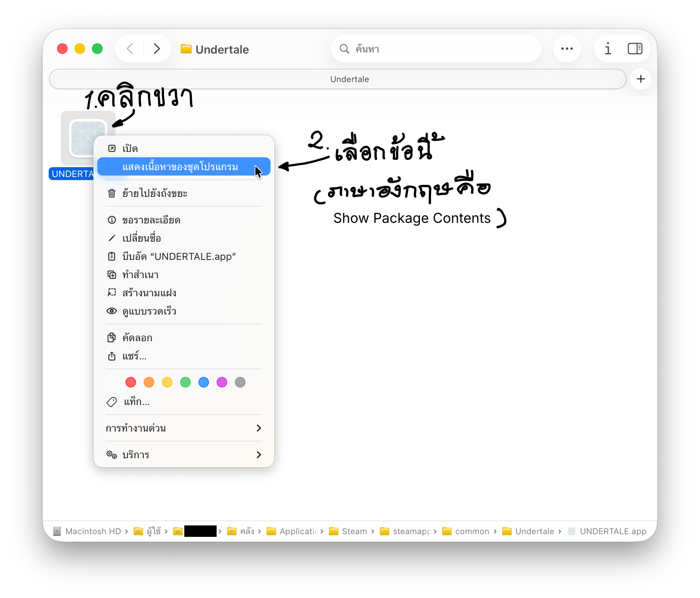Apply the purple tag color

pos(222,382)
